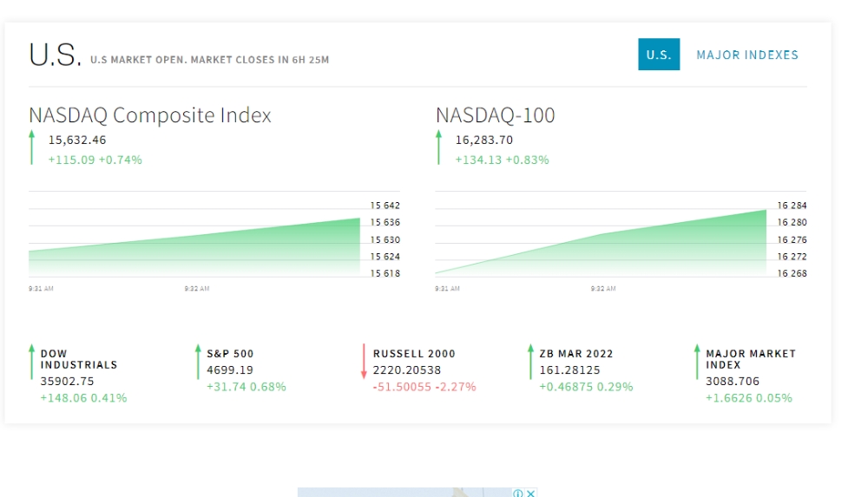Click the NASDAQ Composite value 15,632.46
868x497 pixels.
click(x=77, y=140)
